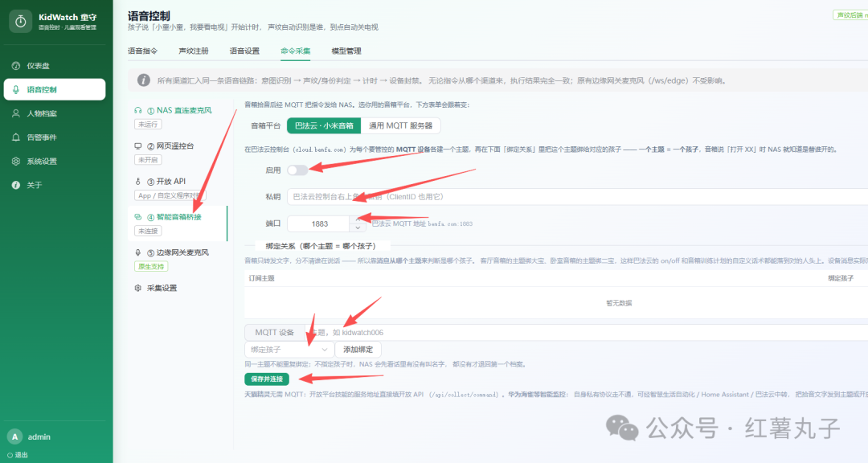Click the 订阅主题 column header

pyautogui.click(x=261, y=278)
